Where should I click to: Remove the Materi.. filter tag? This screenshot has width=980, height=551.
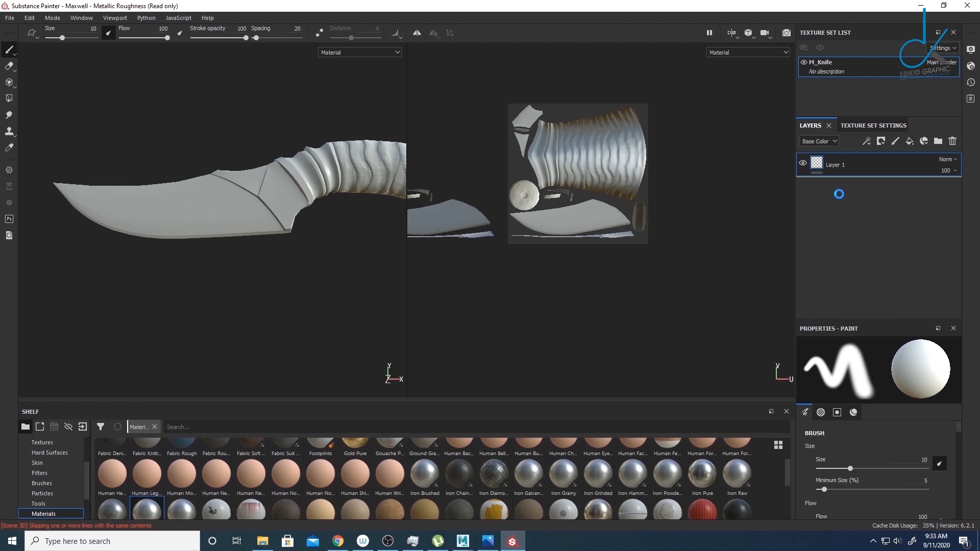155,427
